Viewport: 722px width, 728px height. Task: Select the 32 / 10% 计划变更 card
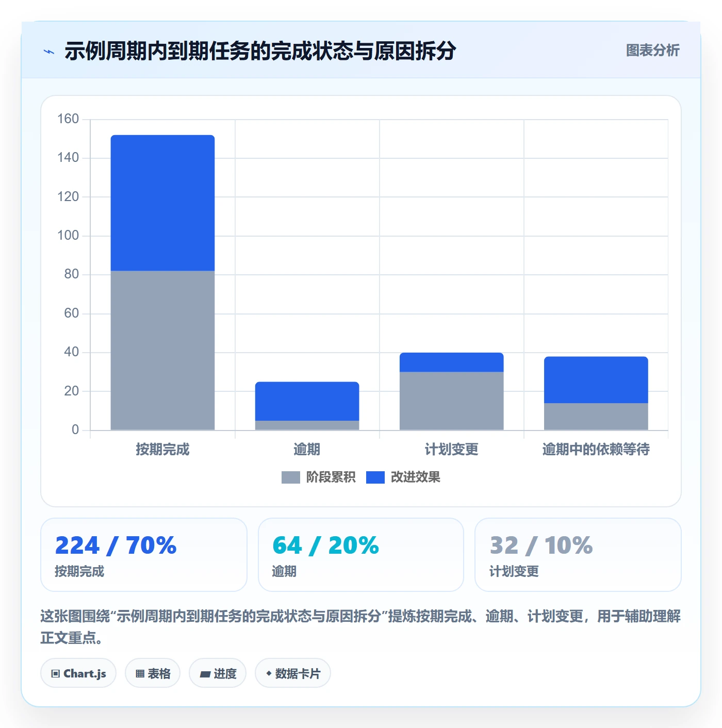[x=578, y=555]
